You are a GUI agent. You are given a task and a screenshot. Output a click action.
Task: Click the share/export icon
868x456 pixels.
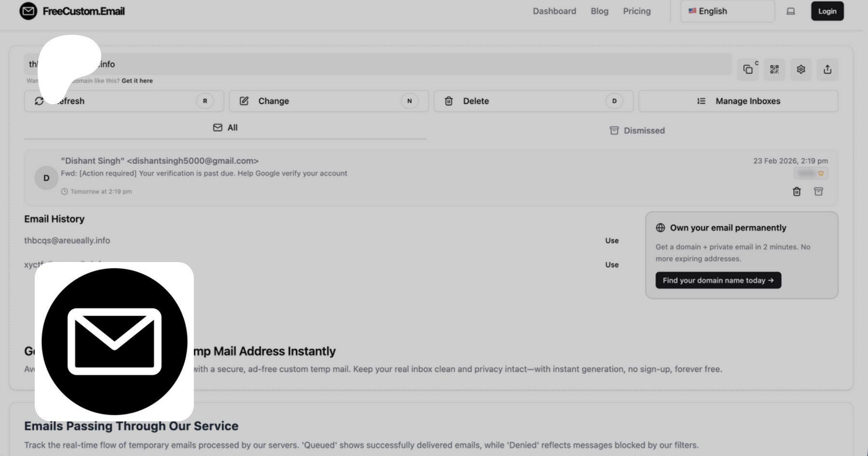pos(827,69)
